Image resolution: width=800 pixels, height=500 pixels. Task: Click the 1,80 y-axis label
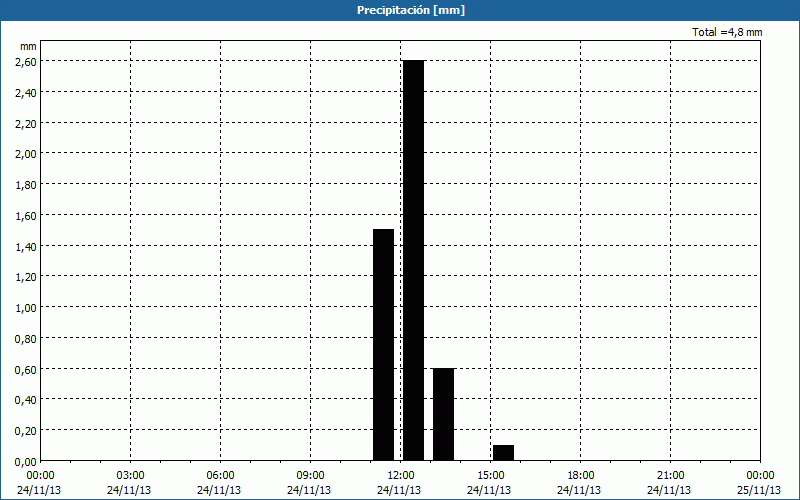27,185
